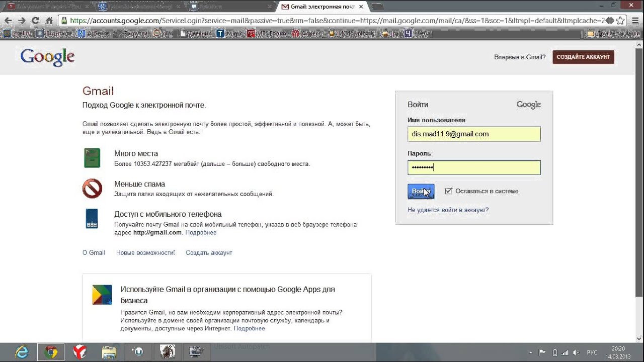
Task: Click the Имя пользователя email field
Action: [474, 134]
